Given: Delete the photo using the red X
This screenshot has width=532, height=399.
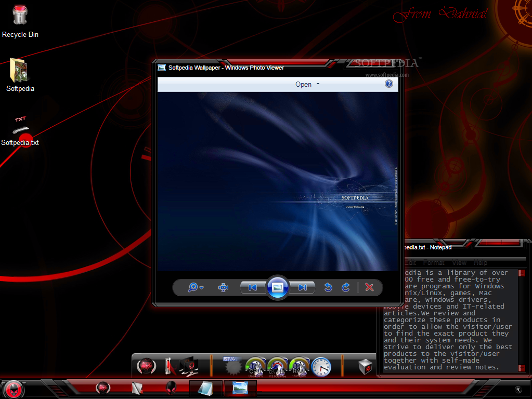Looking at the screenshot, I should click(369, 287).
